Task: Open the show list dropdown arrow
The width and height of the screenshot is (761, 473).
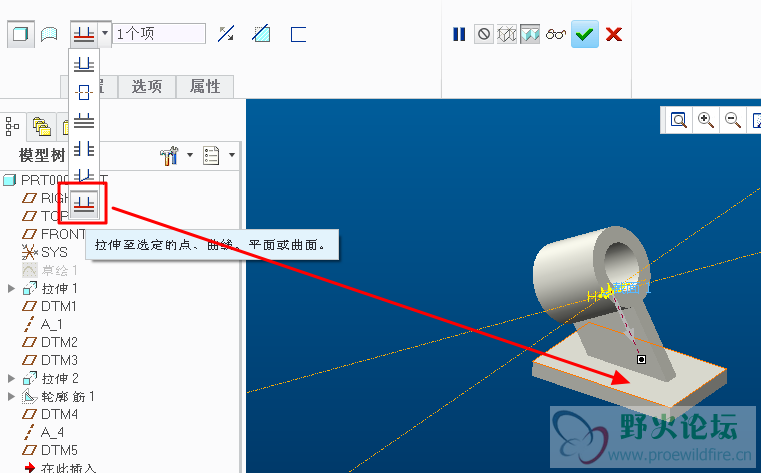Action: point(232,155)
